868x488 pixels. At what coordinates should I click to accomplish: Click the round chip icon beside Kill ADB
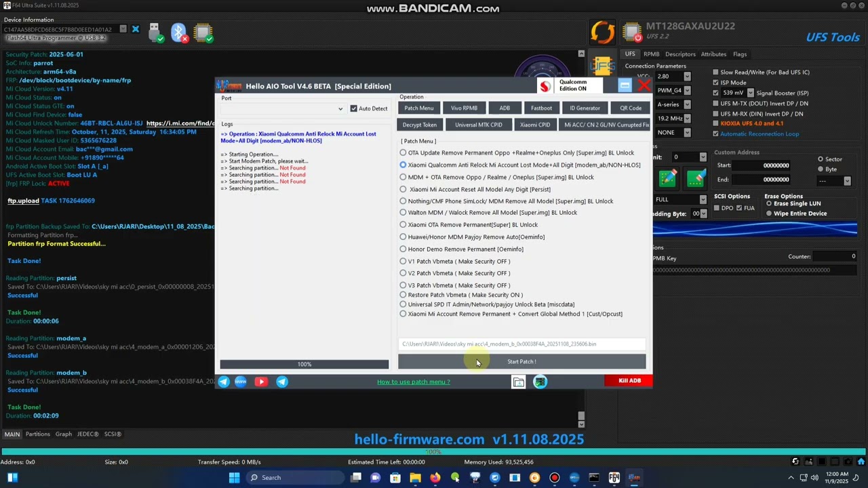pos(540,382)
